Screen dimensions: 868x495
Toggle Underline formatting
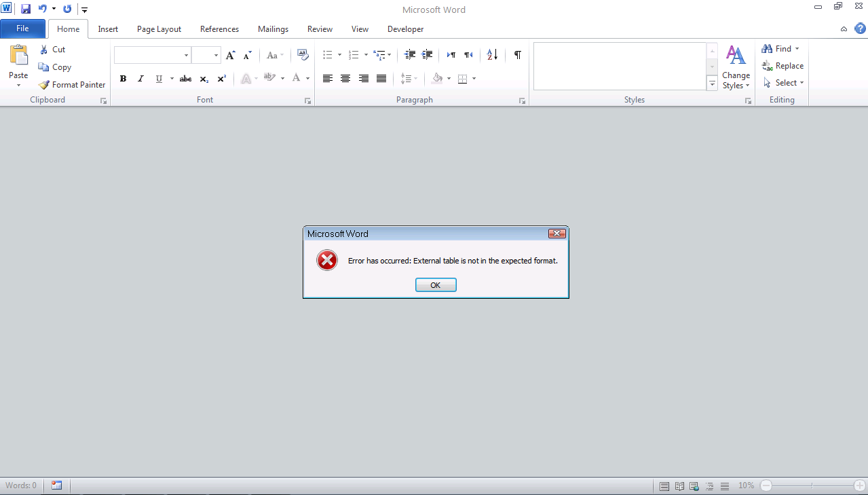159,79
